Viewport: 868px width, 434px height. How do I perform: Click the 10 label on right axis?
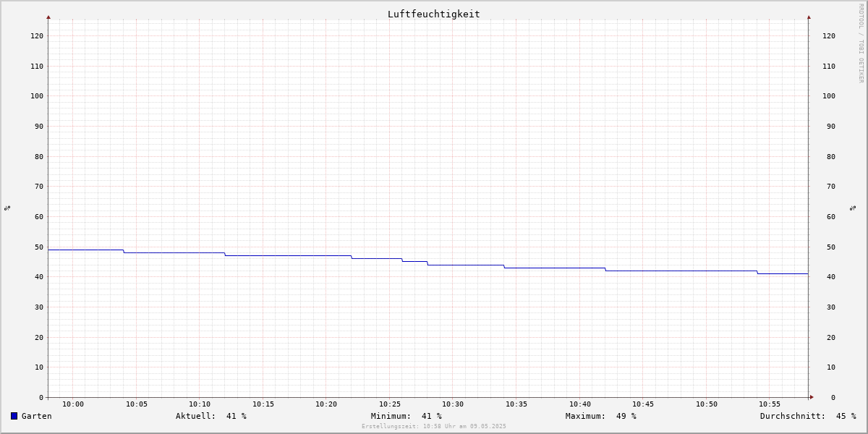coord(831,367)
